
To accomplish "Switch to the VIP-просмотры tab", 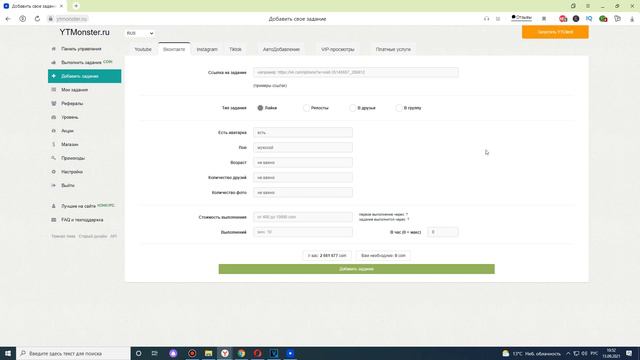I will (338, 49).
